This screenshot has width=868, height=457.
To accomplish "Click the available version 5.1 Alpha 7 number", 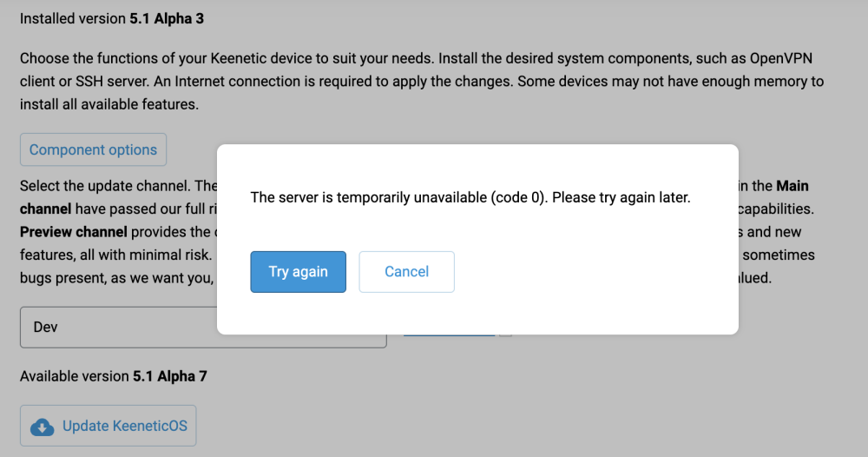I will (x=169, y=376).
